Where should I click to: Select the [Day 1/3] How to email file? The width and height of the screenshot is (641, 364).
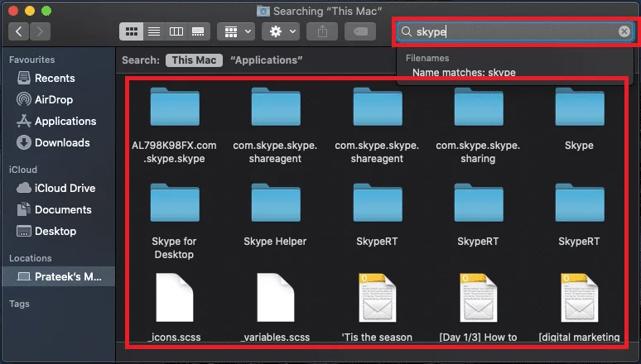tap(479, 308)
